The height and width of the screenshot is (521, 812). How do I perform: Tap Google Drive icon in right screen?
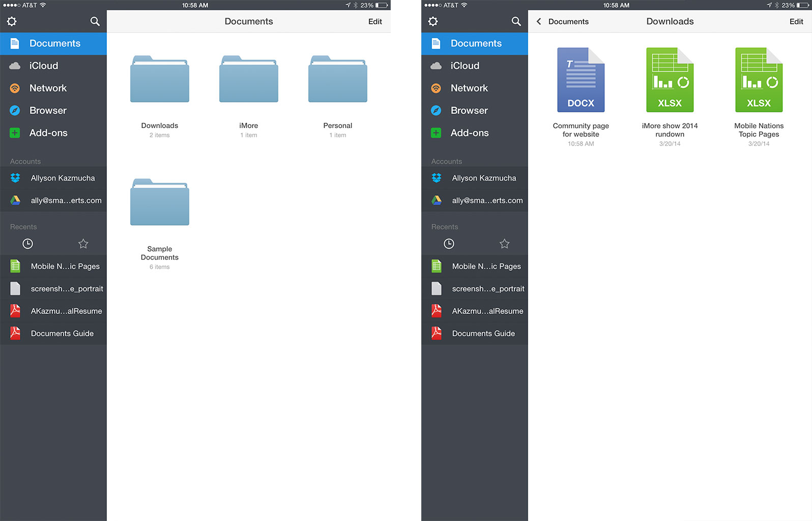(x=437, y=200)
